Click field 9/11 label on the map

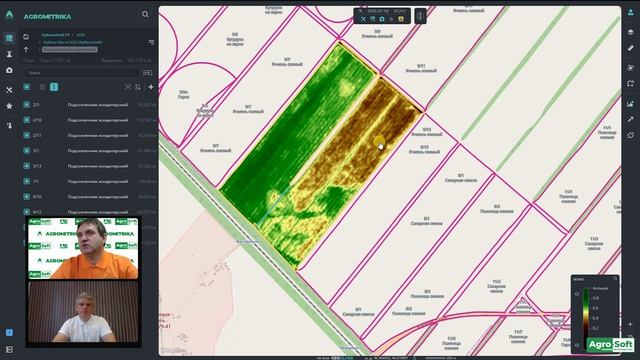pos(421,68)
